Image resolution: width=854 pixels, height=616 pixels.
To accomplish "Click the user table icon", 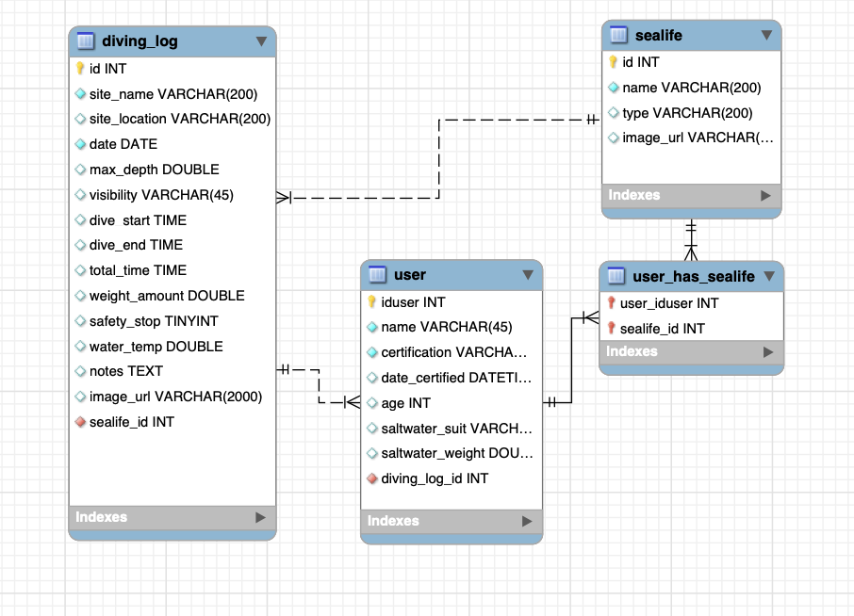I will click(x=377, y=274).
